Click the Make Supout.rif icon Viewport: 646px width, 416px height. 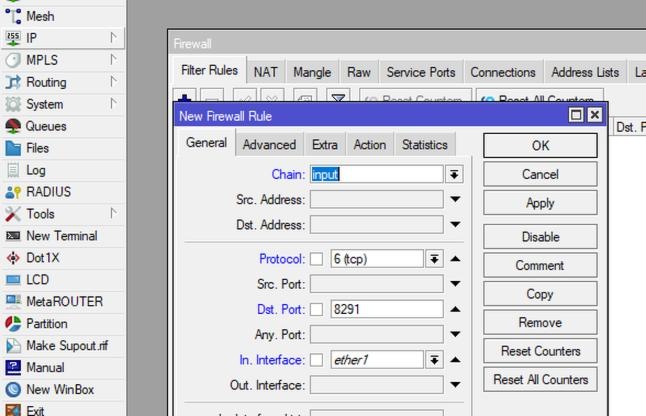tap(13, 346)
